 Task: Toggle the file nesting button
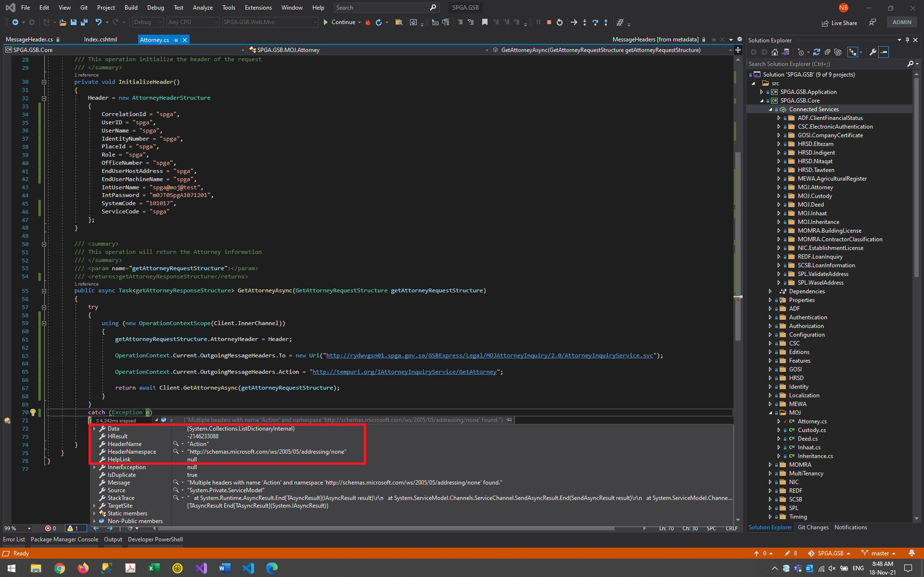[852, 52]
